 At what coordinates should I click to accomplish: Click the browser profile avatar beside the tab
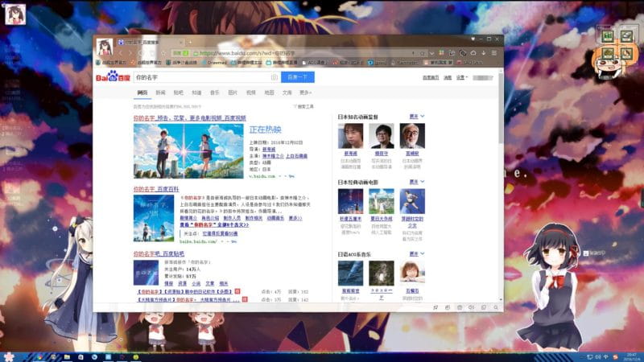point(105,47)
